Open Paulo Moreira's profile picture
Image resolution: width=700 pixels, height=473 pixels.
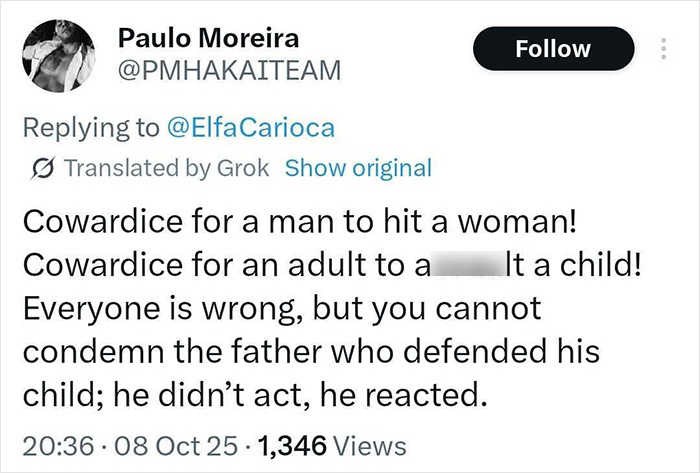tap(58, 55)
